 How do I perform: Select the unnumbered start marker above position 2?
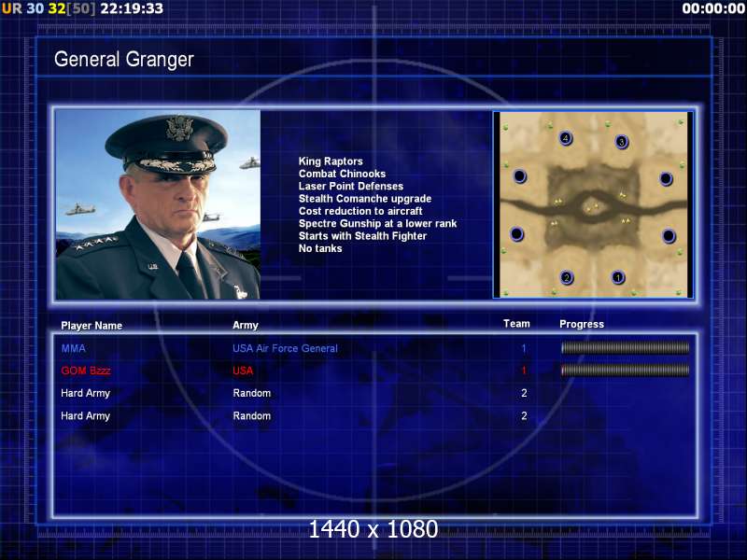tap(517, 234)
